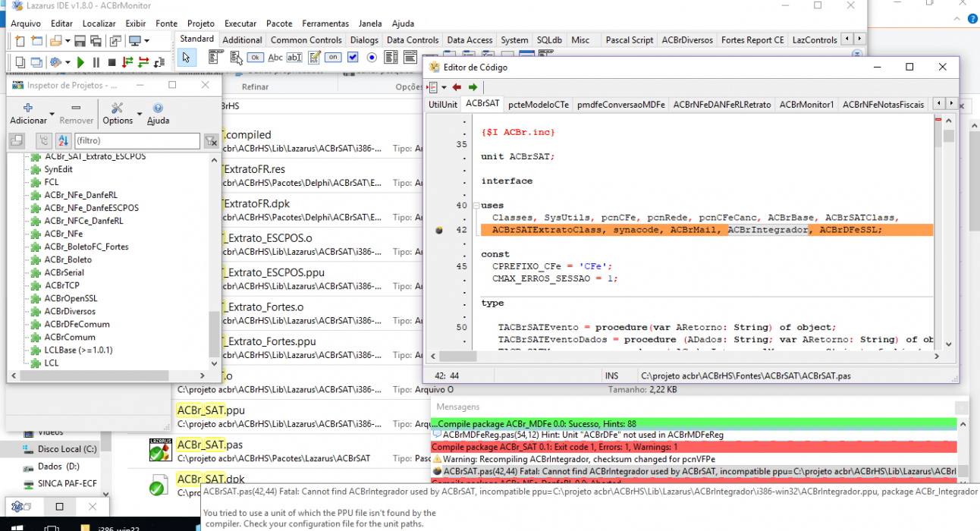This screenshot has width=980, height=531.
Task: Click the Save floppy disk icon
Action: point(80,41)
